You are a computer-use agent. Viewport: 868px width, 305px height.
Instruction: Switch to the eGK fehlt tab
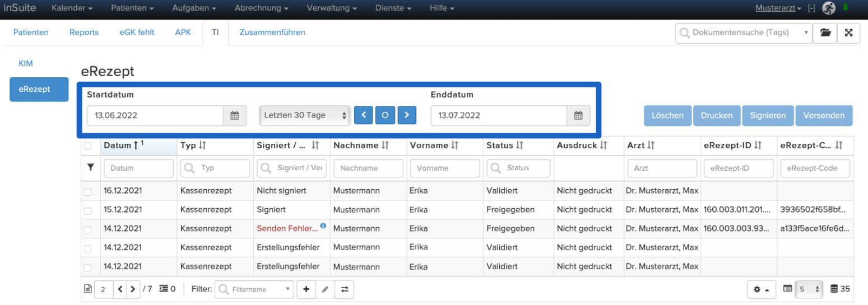(137, 32)
